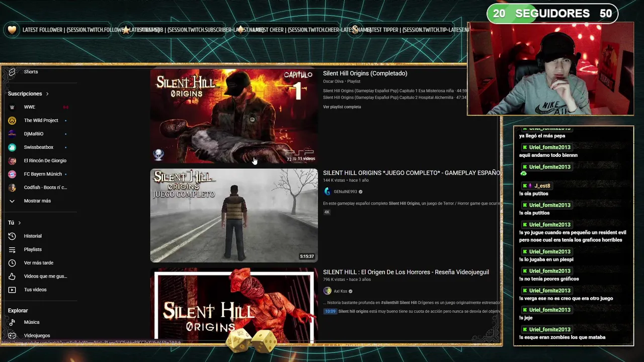Click the star icon beside Latest Sub
Screen dimensions: 644x362
[126, 30]
